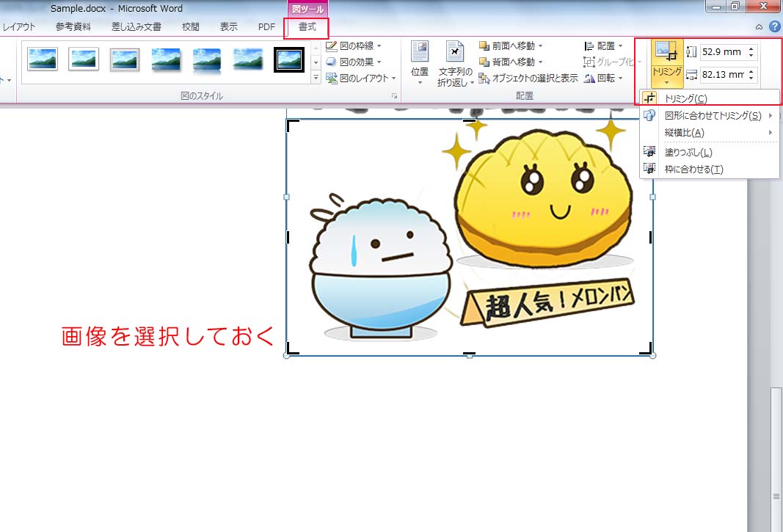Expand the 前面へ移動 dropdown arrow
This screenshot has width=783, height=532.
[540, 46]
